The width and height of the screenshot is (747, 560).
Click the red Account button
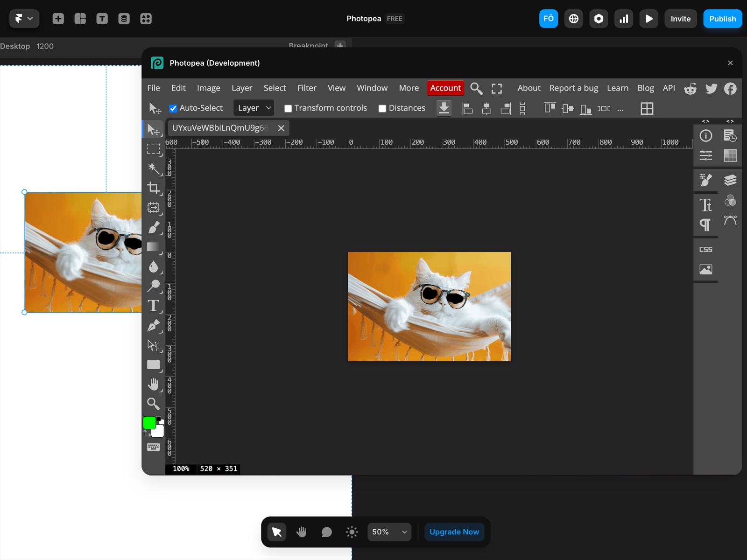point(445,88)
